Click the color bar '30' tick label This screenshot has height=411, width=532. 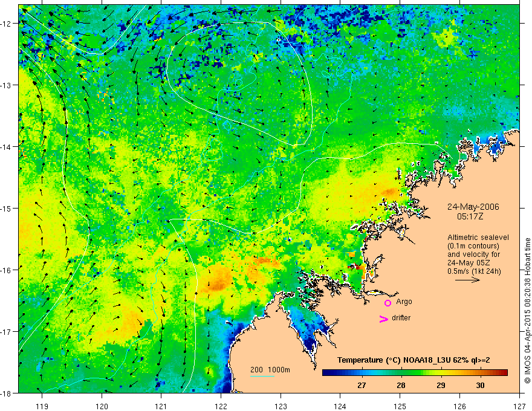pos(480,385)
